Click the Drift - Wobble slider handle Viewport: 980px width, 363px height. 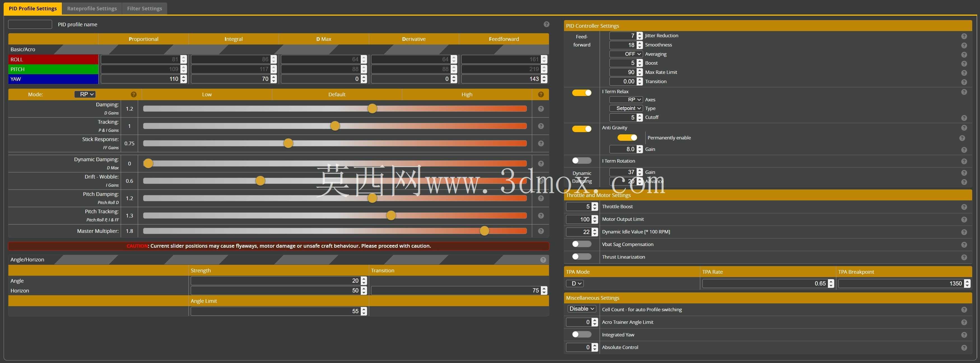(260, 181)
